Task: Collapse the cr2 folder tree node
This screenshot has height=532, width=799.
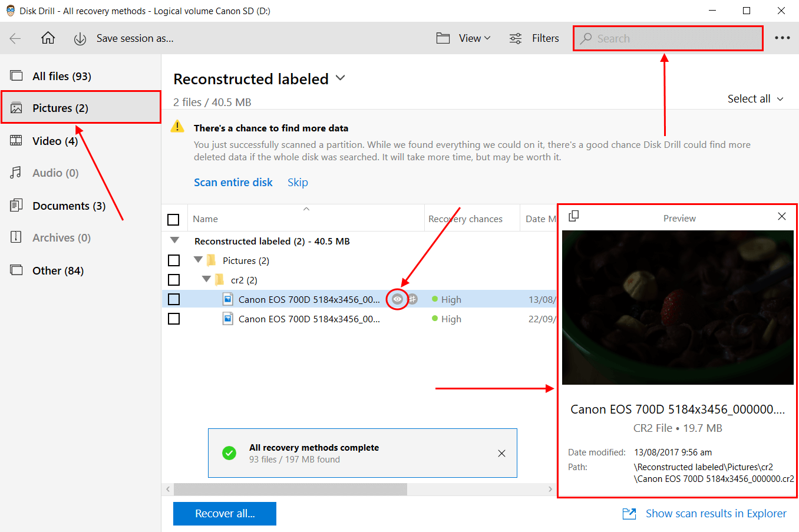Action: (206, 279)
